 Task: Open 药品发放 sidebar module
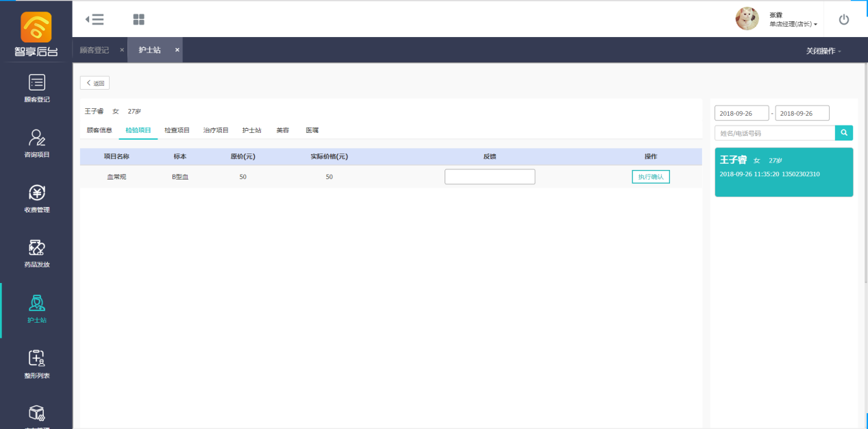(x=36, y=254)
